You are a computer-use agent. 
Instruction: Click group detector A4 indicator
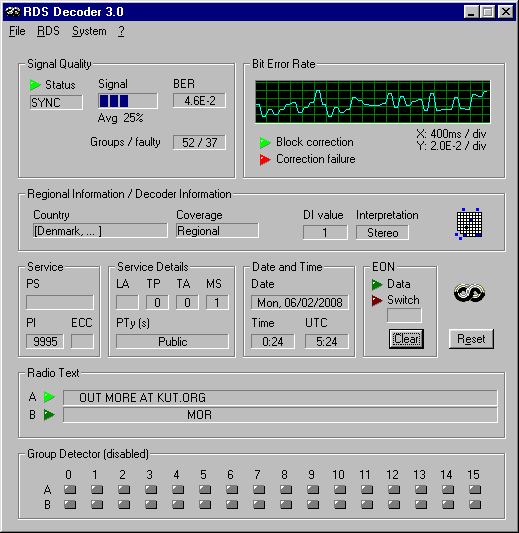click(x=178, y=489)
